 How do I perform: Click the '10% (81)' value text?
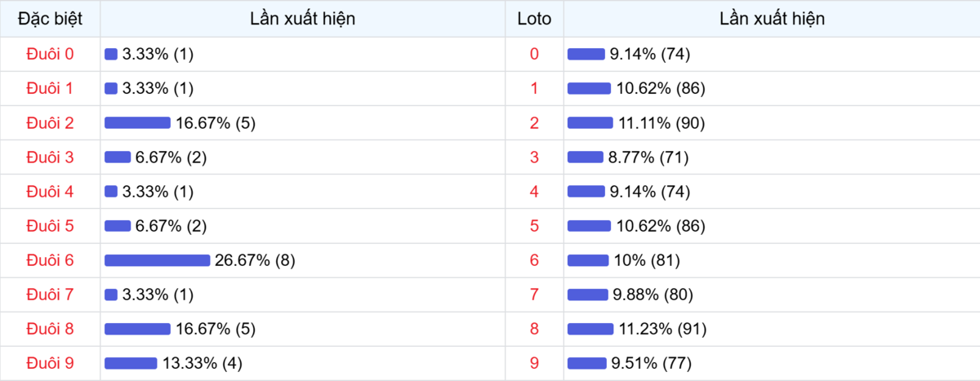[647, 260]
